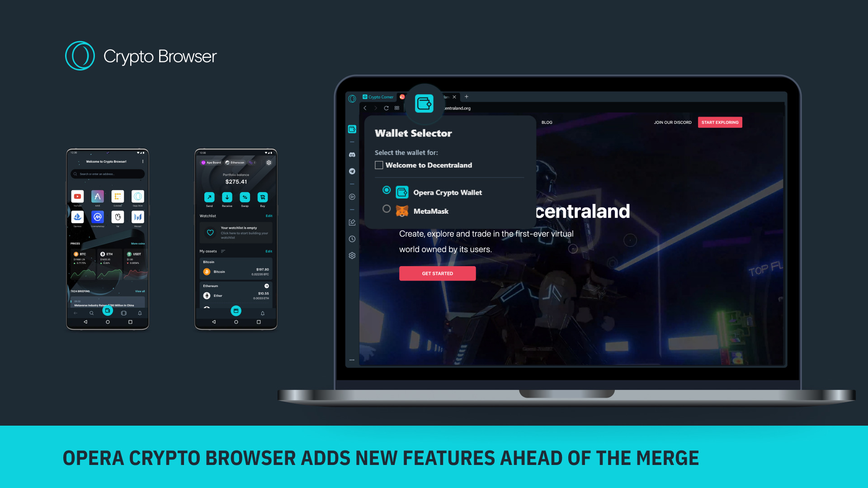The height and width of the screenshot is (488, 868).
Task: Click the Bitcoin asset thumbnail
Action: 207,271
